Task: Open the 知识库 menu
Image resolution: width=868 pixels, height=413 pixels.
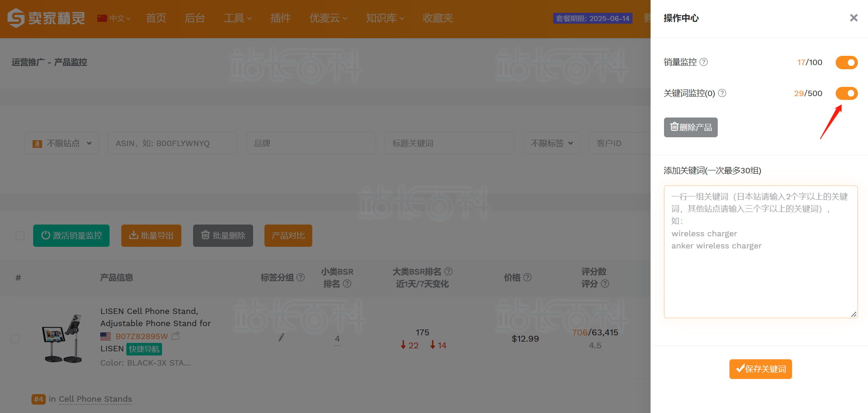Action: 384,18
